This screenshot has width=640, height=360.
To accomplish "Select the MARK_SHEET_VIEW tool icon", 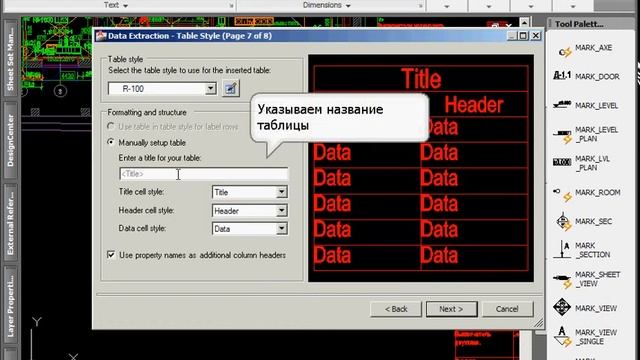I will click(x=562, y=280).
